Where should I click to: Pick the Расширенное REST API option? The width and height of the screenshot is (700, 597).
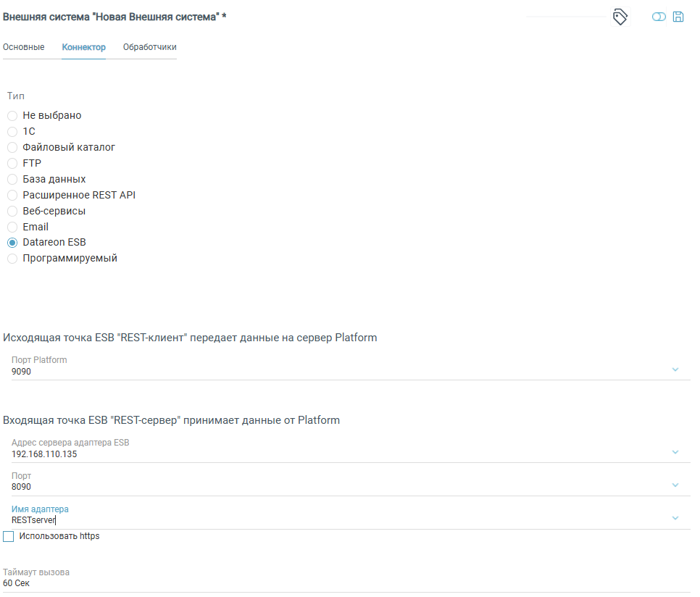coord(12,196)
